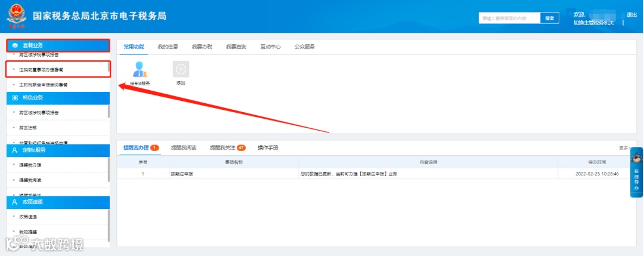Focus the top search input field
Screen dimensions: 644x256
point(509,18)
